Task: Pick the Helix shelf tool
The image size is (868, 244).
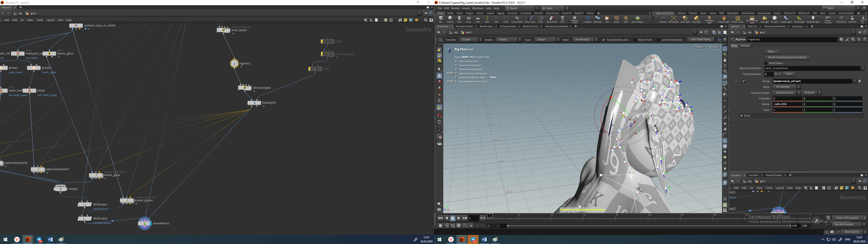Action: [626, 20]
